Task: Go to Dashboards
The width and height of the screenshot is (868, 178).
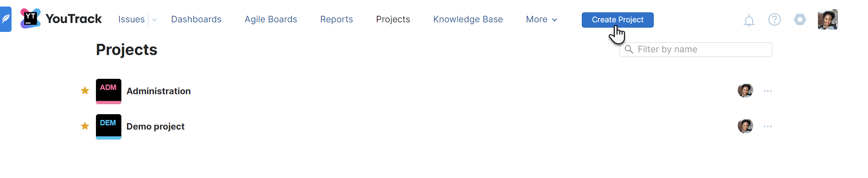Action: click(x=196, y=20)
